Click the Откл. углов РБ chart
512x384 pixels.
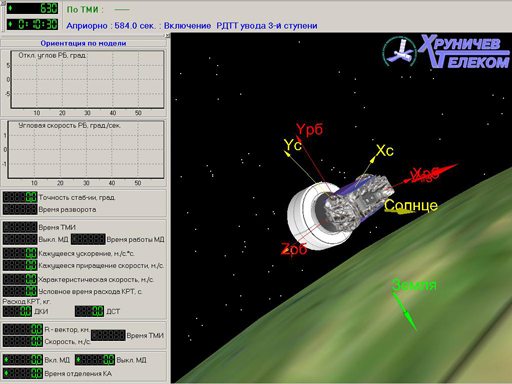[87, 79]
